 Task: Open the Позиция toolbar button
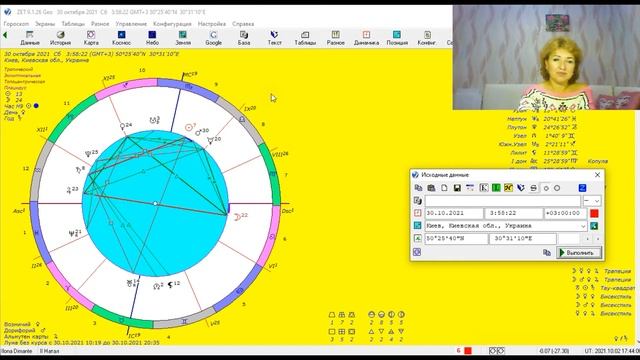[397, 38]
